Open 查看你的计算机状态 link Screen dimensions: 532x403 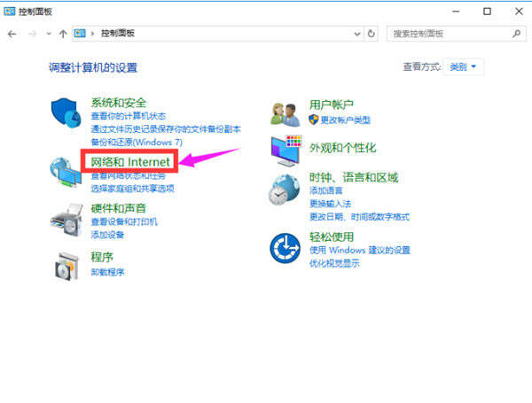click(129, 116)
